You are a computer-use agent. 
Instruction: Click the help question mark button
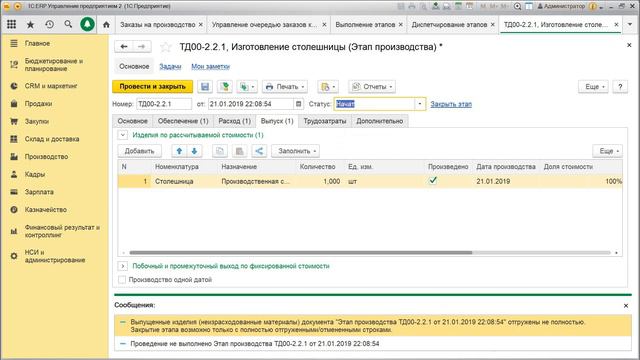pyautogui.click(x=620, y=87)
